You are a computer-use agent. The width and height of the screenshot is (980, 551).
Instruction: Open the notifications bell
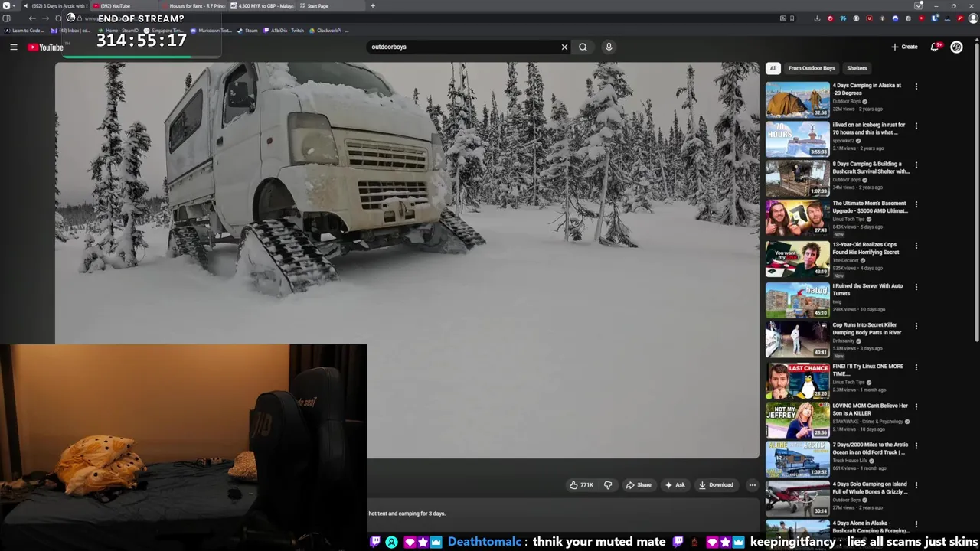click(935, 47)
